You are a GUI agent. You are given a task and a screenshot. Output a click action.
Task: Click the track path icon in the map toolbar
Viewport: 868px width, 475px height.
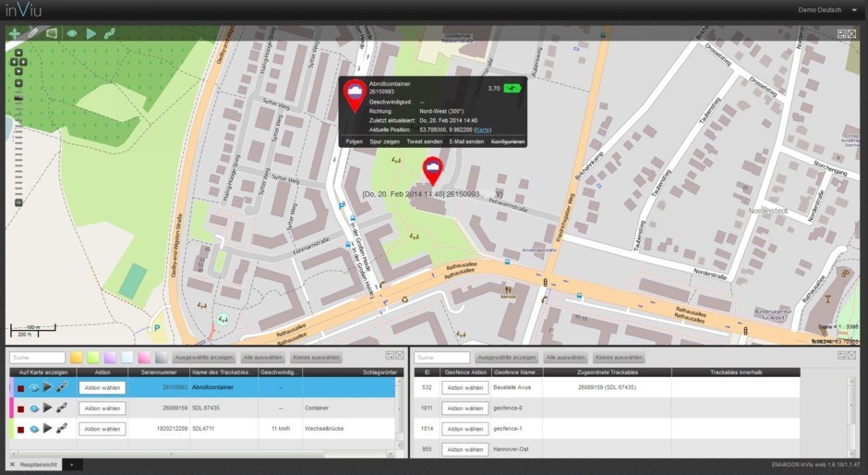coord(110,34)
